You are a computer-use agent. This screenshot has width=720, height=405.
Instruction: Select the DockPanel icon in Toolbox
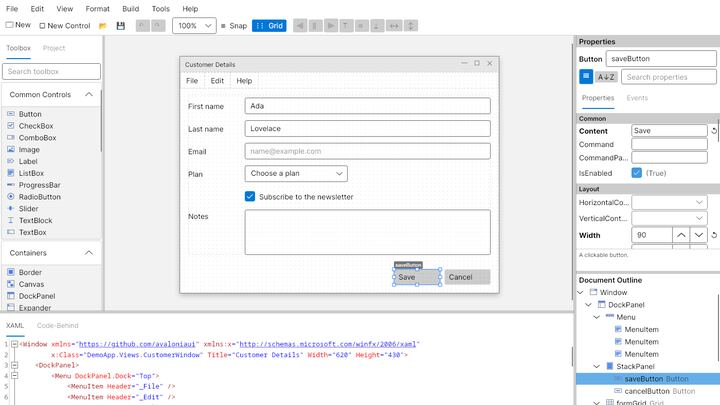pos(11,296)
